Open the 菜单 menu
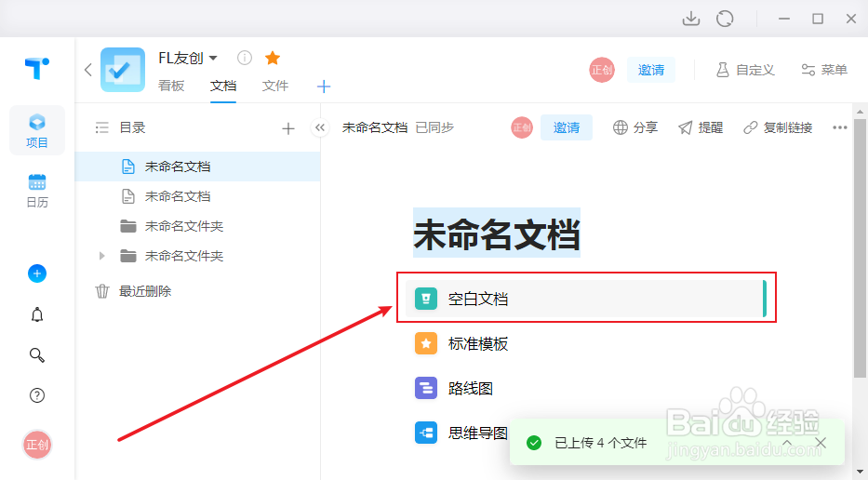Viewport: 868px width, 480px height. coord(824,70)
